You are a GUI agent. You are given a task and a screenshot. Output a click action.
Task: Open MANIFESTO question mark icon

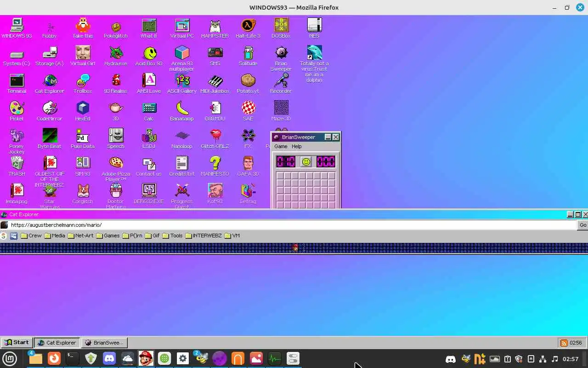tap(215, 166)
